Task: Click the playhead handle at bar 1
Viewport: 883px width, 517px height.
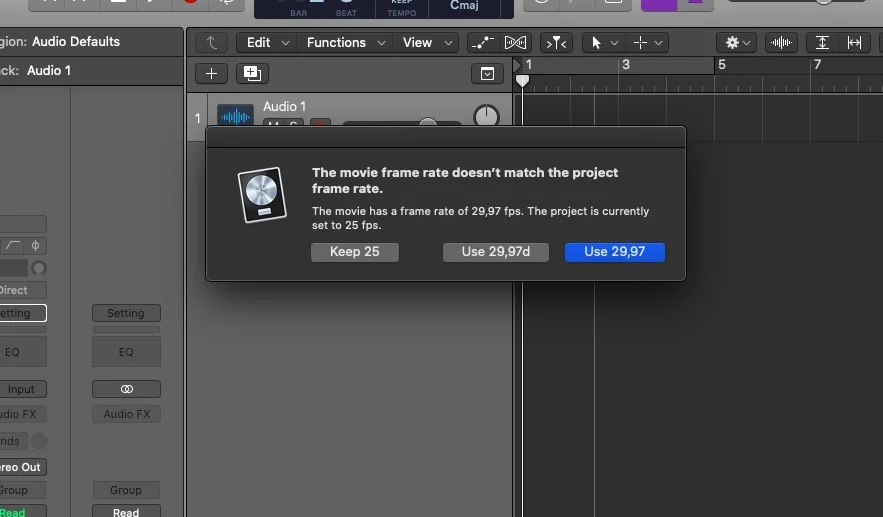Action: [x=522, y=81]
